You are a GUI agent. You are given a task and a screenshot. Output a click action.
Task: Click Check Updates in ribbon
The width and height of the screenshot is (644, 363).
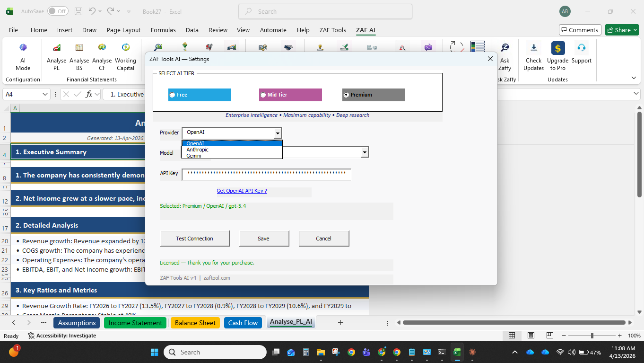tap(533, 56)
